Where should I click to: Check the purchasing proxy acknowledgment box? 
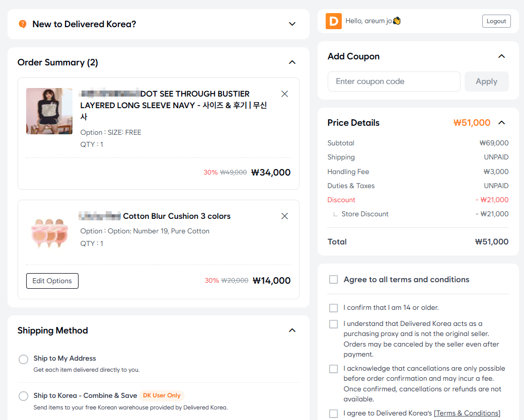[334, 324]
